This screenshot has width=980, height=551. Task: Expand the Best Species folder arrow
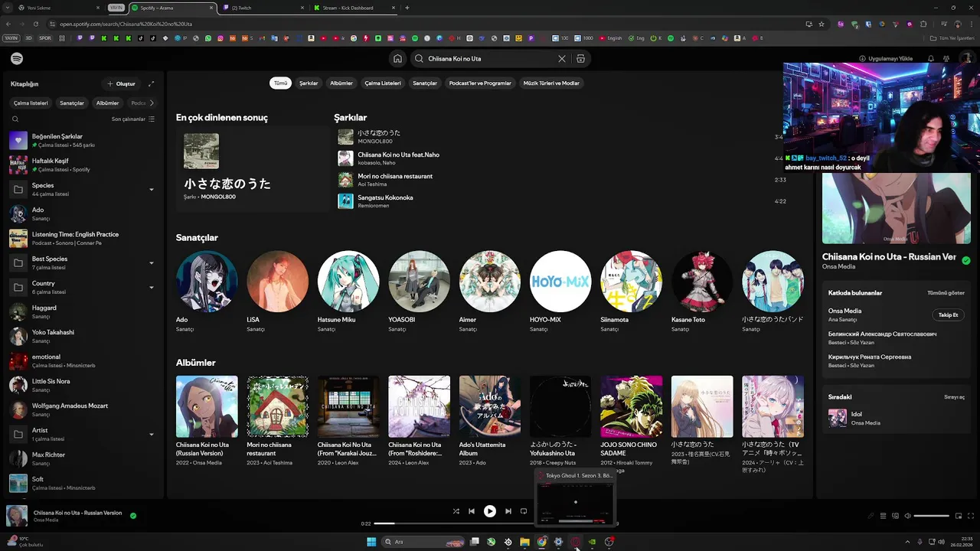pos(151,263)
